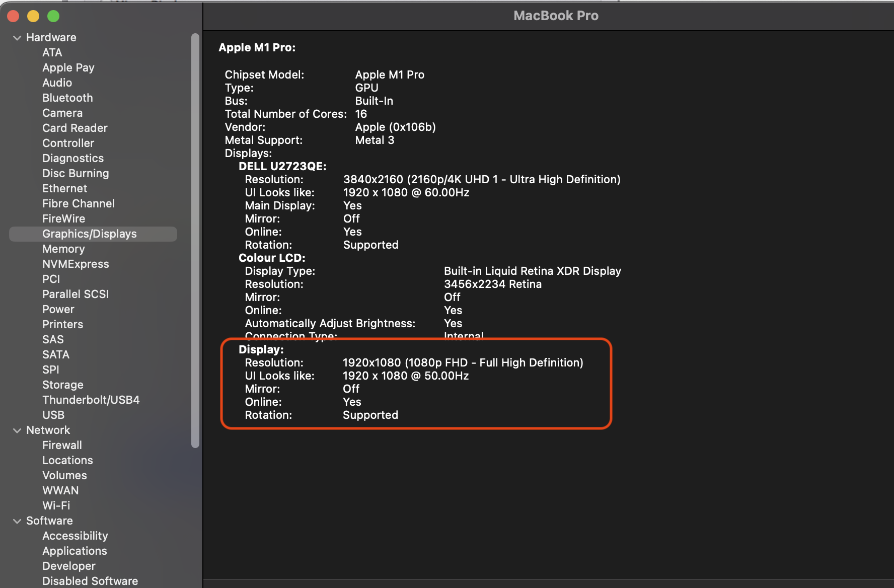Image resolution: width=894 pixels, height=588 pixels.
Task: Open Disabled Software entry
Action: (90, 581)
